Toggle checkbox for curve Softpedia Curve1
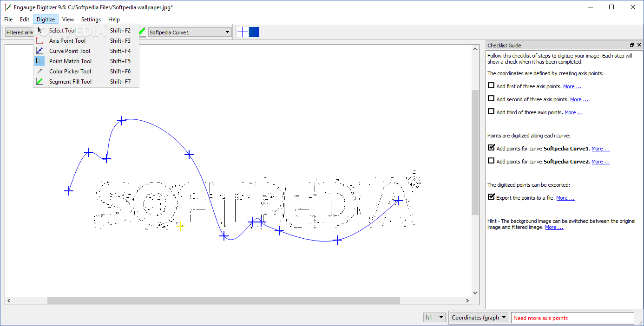Image resolution: width=644 pixels, height=326 pixels. pyautogui.click(x=491, y=148)
